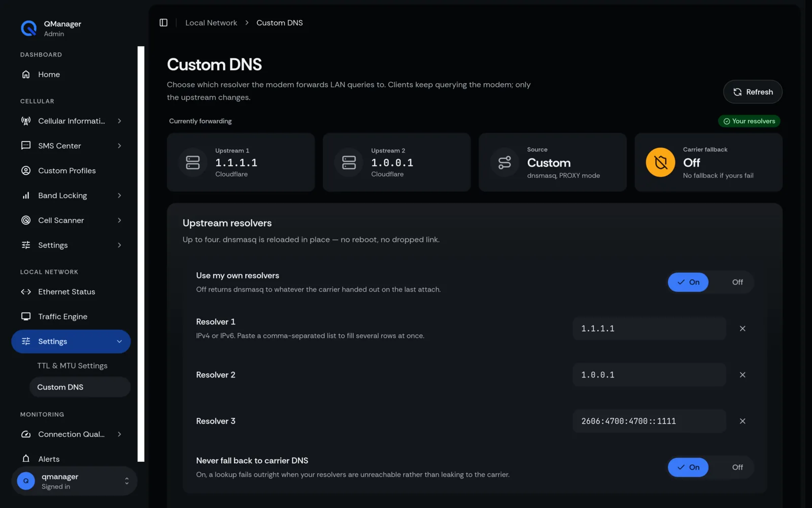The height and width of the screenshot is (508, 812).
Task: Expand the SMS Center submenu chevron
Action: click(119, 146)
